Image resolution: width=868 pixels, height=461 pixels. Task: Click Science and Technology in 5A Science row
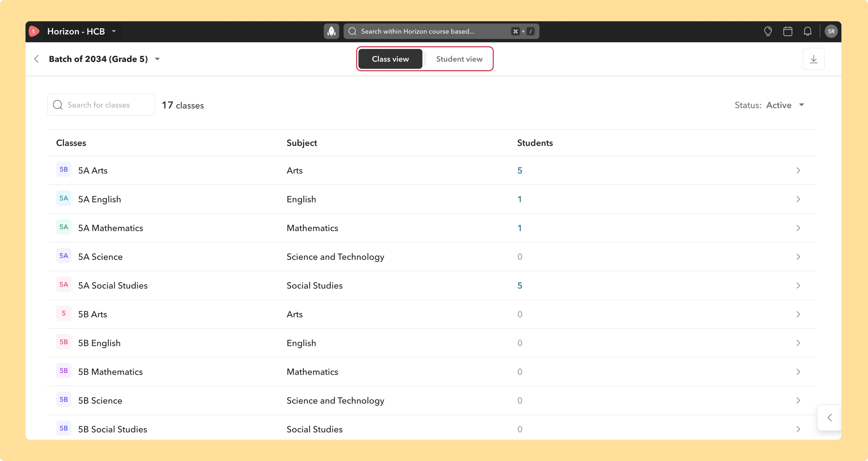[335, 257]
